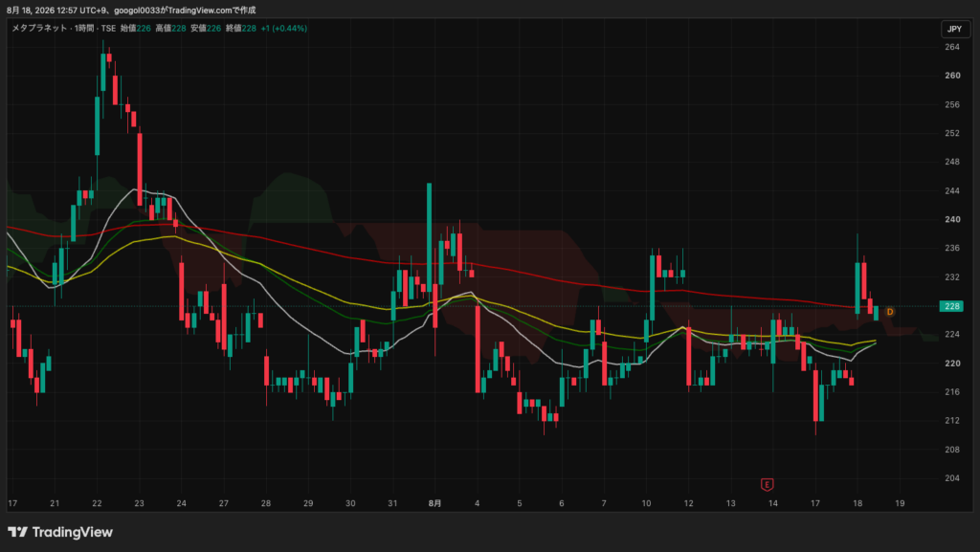Viewport: 980px width, 552px height.
Task: Open the earnings E marker on the timeline
Action: pyautogui.click(x=767, y=485)
